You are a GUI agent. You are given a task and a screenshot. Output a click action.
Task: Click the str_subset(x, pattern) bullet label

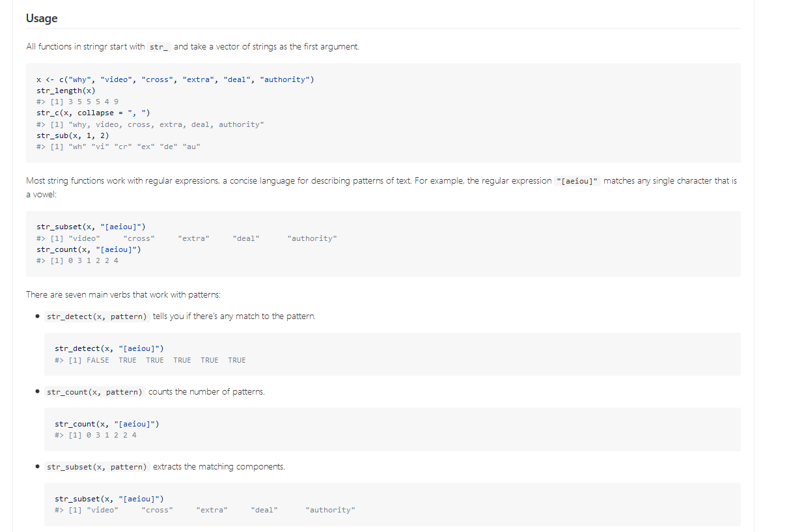(97, 467)
